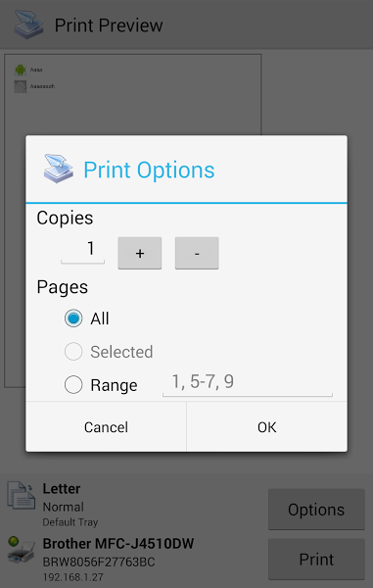Click the gray thumbnail icon beside Aaaaaaah
373x588 pixels.
tap(21, 86)
